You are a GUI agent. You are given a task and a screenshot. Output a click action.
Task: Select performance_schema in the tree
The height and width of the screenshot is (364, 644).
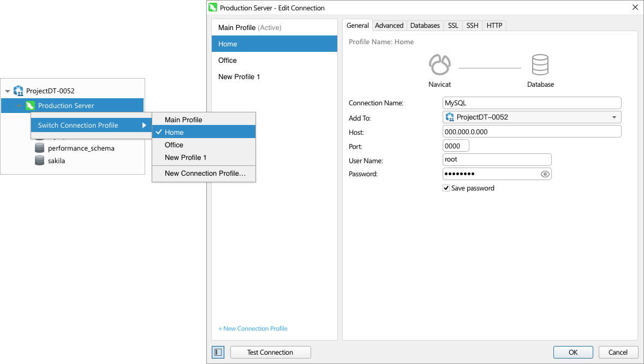pyautogui.click(x=81, y=148)
